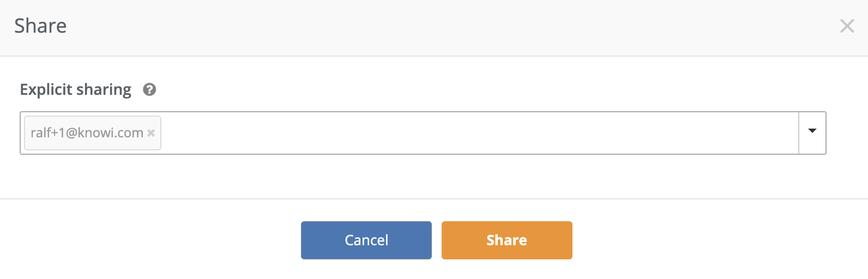The height and width of the screenshot is (279, 868).
Task: Dismiss the dialog using the top-right X icon
Action: [x=847, y=26]
